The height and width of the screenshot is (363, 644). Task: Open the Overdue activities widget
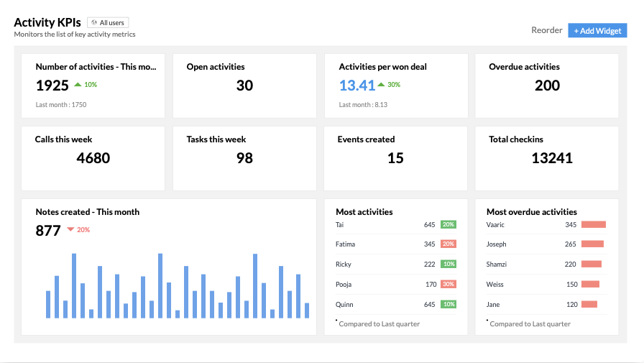coord(547,86)
